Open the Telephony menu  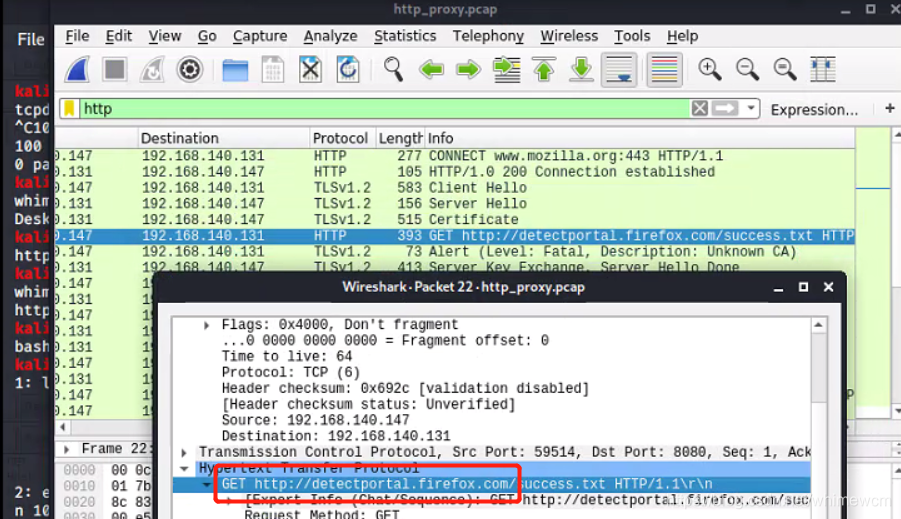coord(488,36)
